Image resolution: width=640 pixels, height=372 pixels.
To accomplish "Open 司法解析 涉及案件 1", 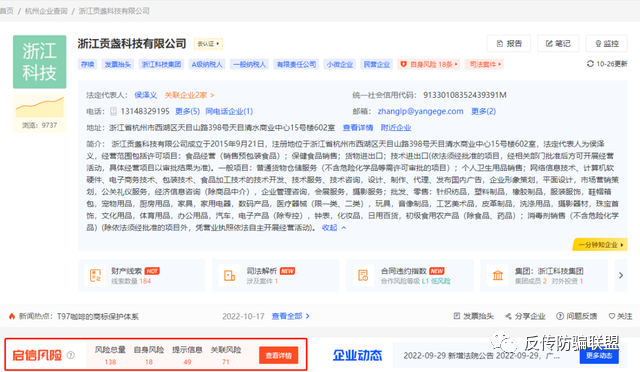I will (262, 281).
